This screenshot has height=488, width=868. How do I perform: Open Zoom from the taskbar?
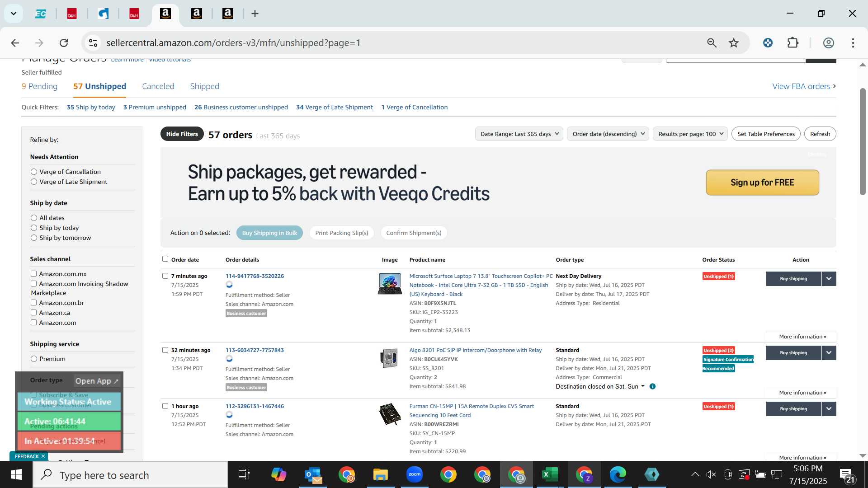(x=415, y=475)
